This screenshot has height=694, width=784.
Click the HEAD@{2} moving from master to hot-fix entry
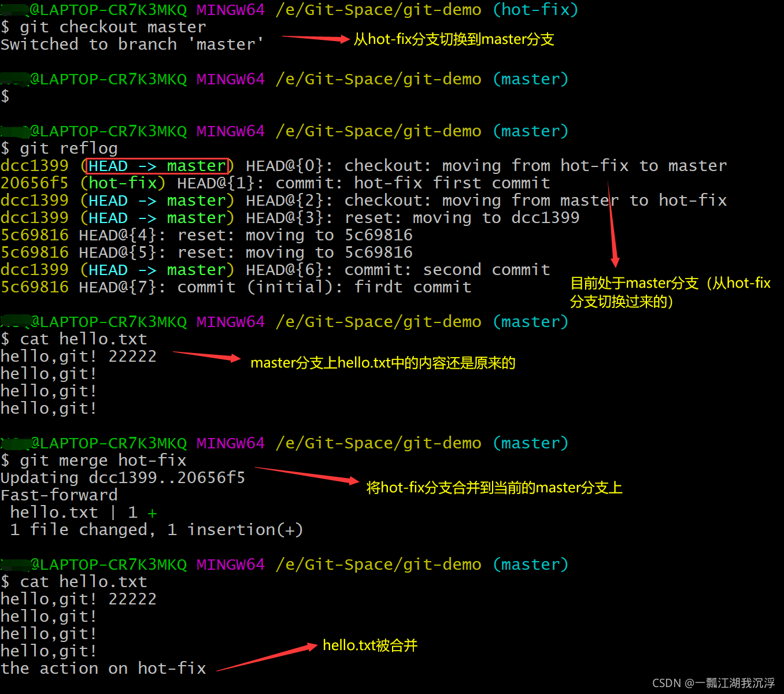364,201
